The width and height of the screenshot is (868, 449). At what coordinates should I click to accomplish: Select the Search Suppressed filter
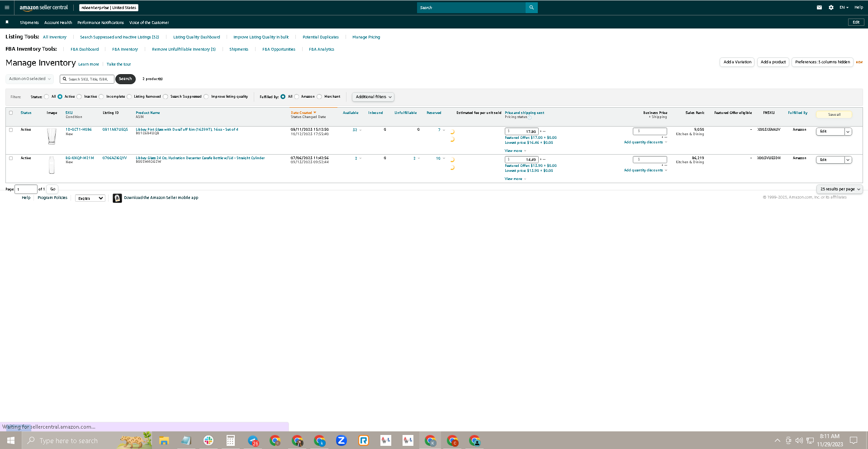point(166,97)
